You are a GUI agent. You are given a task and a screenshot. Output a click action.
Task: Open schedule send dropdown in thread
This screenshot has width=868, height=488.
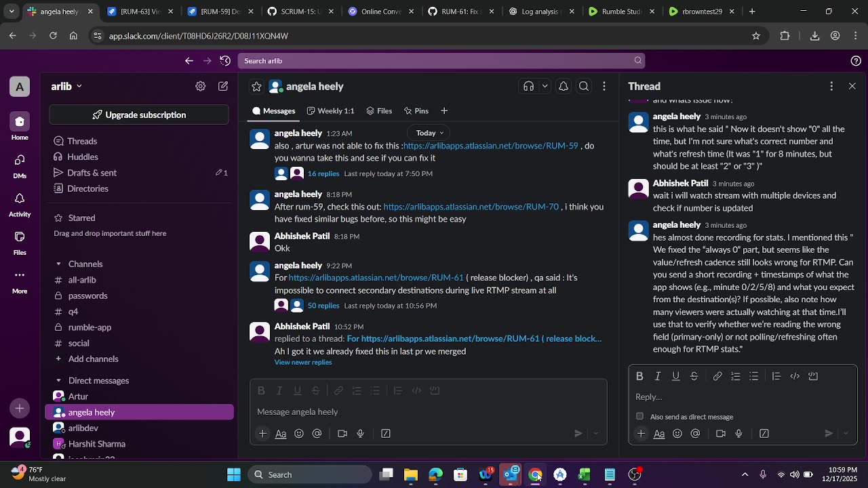point(846,434)
